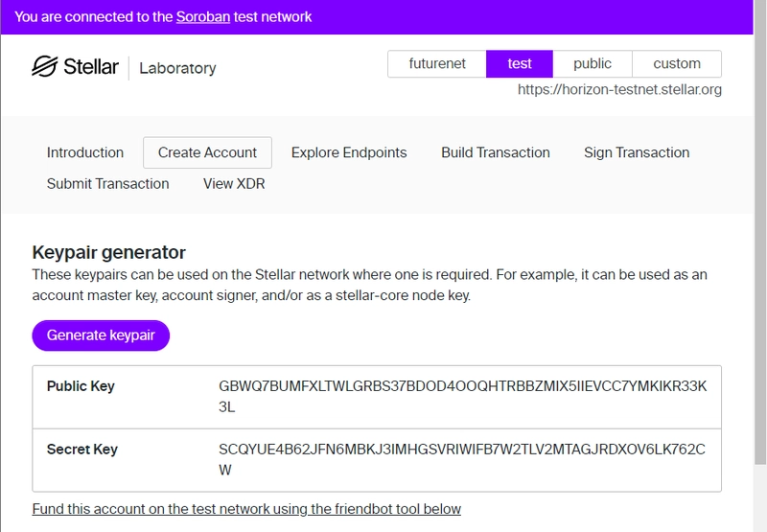Open the Build Transaction tab
The width and height of the screenshot is (767, 532).
[496, 152]
